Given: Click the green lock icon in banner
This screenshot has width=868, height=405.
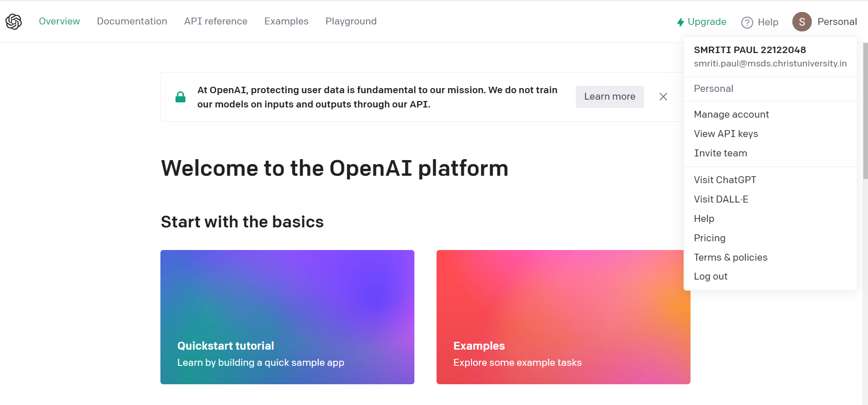Looking at the screenshot, I should [x=180, y=97].
